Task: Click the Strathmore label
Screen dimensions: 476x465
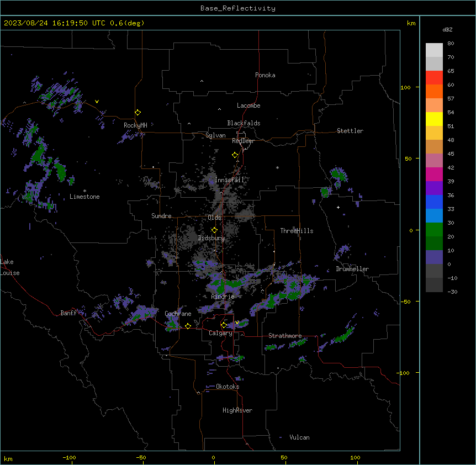Action: click(x=285, y=336)
